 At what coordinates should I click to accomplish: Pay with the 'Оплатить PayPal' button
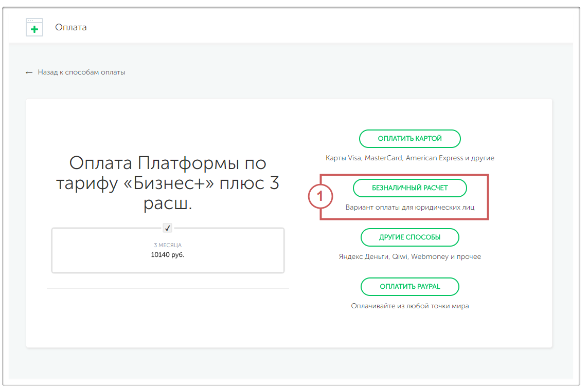pyautogui.click(x=409, y=287)
